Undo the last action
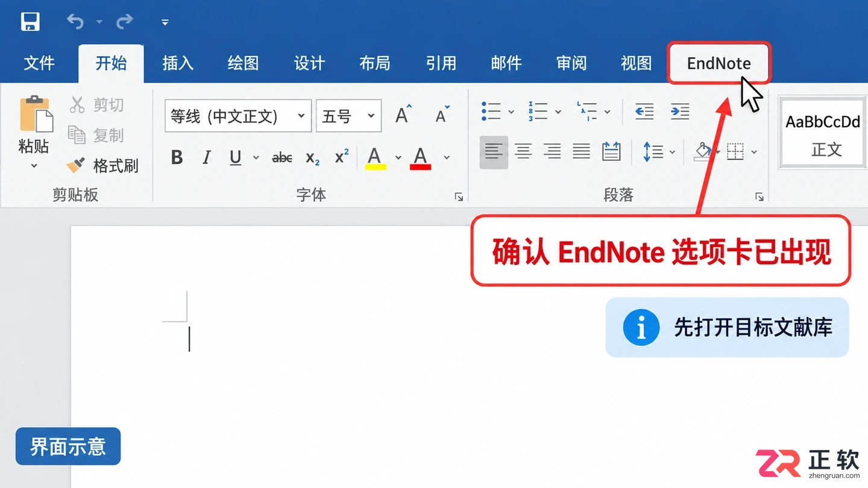Screen dimensions: 868x488 pyautogui.click(x=75, y=22)
